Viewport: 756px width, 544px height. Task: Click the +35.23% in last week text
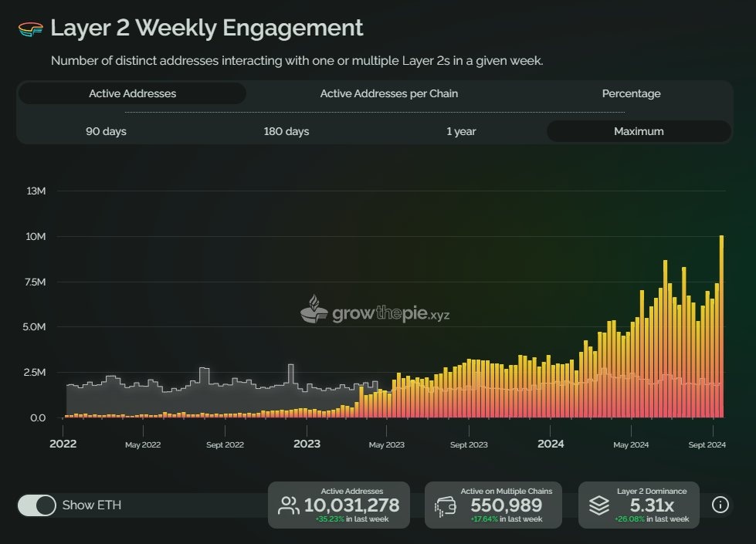(352, 519)
